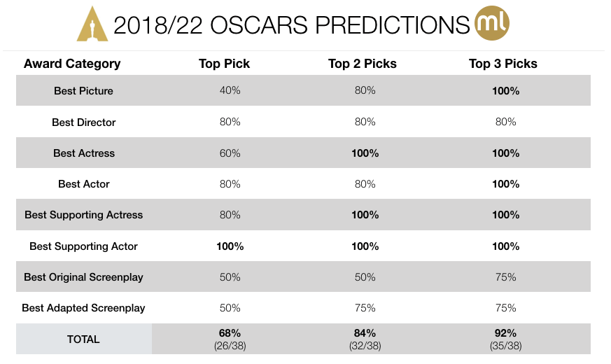Viewport: 611px width, 364px height.
Task: Select the Award Category column header
Action: 72,64
